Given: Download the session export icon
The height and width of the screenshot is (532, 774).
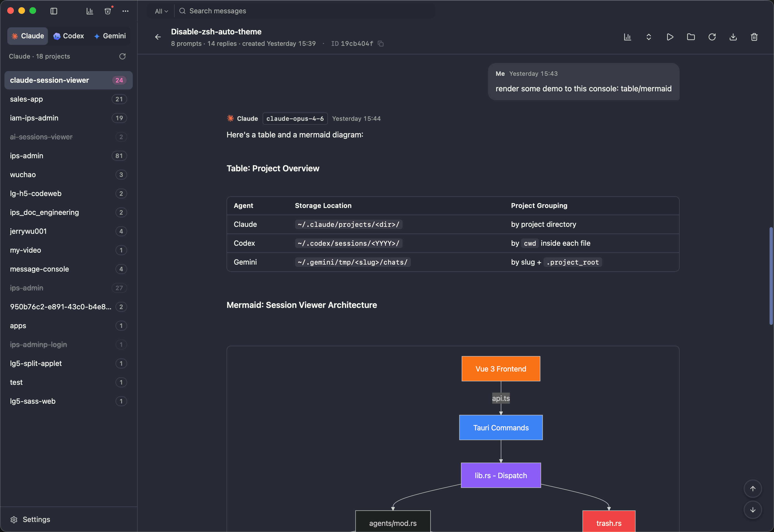Looking at the screenshot, I should point(733,37).
